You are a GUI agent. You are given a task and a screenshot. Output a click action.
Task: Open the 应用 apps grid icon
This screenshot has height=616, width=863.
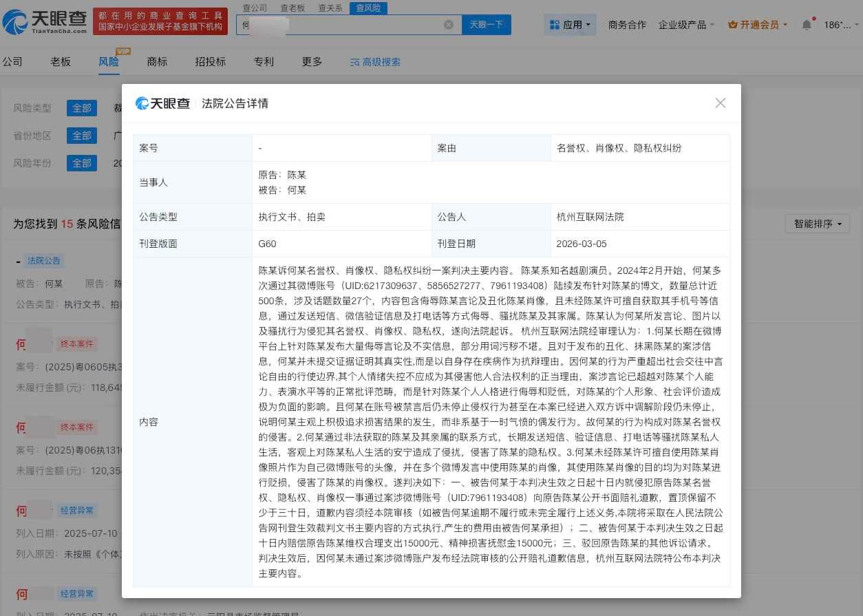pos(555,24)
